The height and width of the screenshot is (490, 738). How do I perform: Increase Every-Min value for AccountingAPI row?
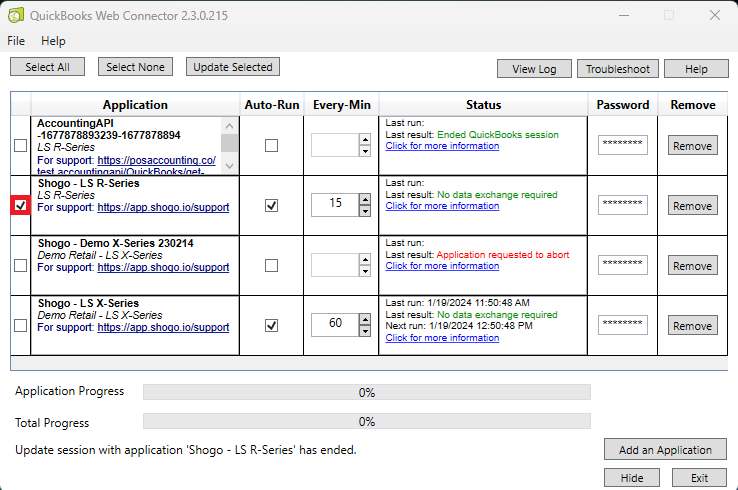point(365,139)
